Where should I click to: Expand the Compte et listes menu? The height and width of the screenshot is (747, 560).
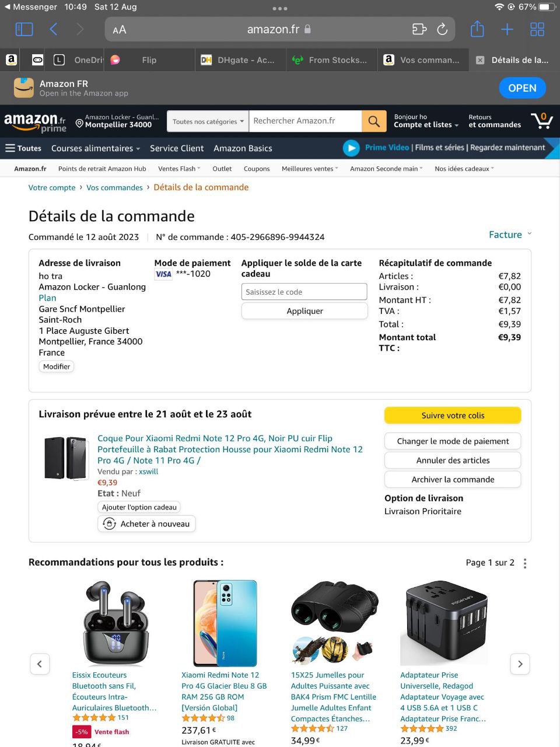pyautogui.click(x=426, y=125)
